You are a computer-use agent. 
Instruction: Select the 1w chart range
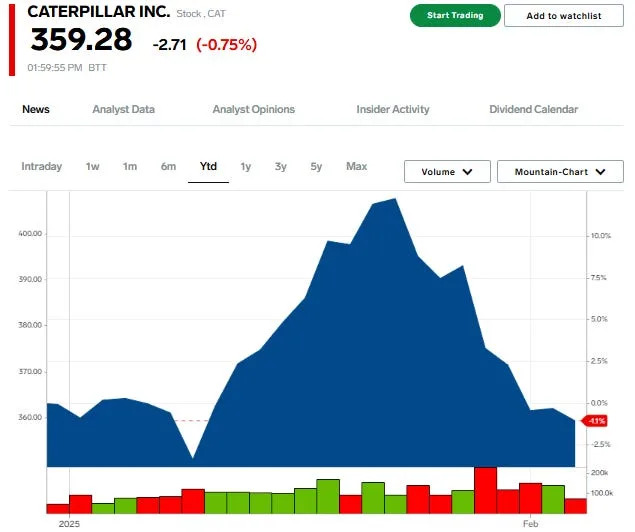92,166
